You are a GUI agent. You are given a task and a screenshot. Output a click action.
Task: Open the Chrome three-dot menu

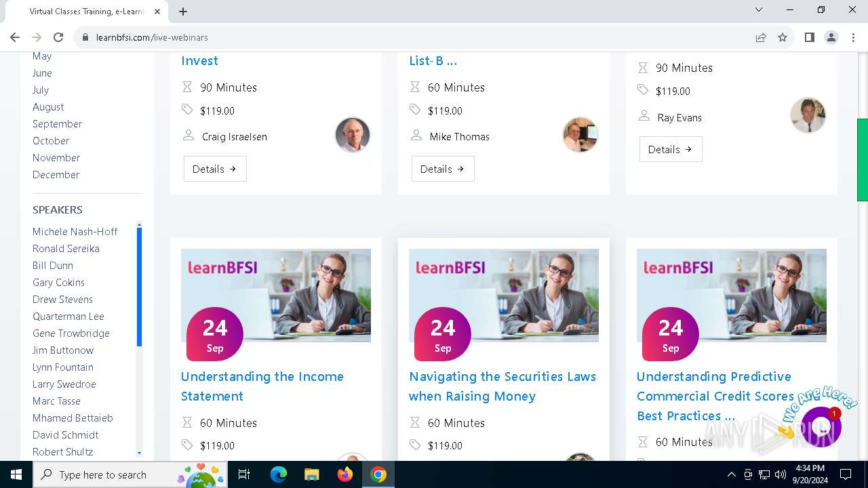tap(852, 38)
